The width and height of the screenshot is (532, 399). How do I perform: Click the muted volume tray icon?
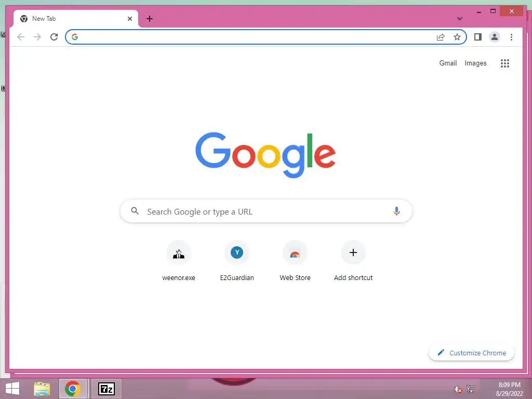(458, 389)
